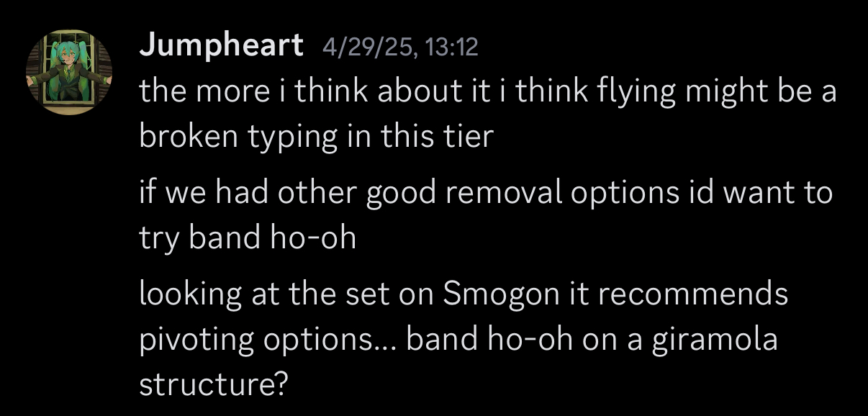The image size is (868, 416).
Task: Select the line starting "if we had other"
Action: coord(486,193)
